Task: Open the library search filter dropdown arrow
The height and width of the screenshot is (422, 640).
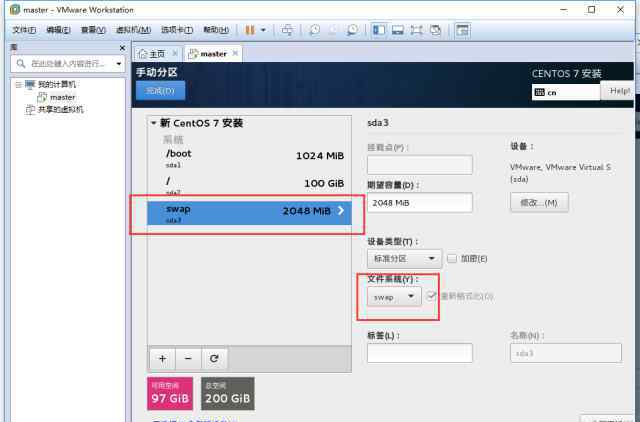Action: tap(119, 64)
